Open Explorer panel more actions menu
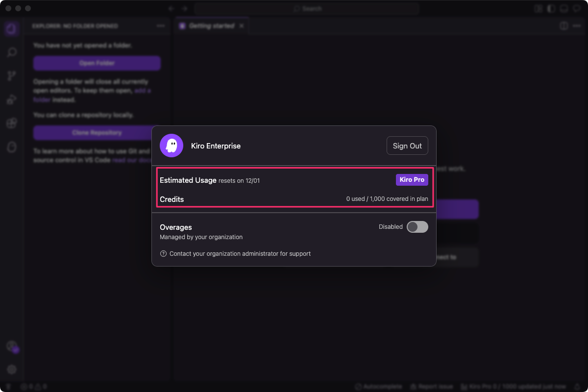The image size is (588, 392). click(161, 26)
